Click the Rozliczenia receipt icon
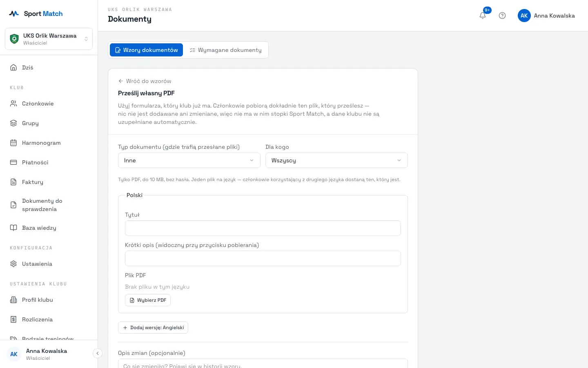 pyautogui.click(x=13, y=319)
